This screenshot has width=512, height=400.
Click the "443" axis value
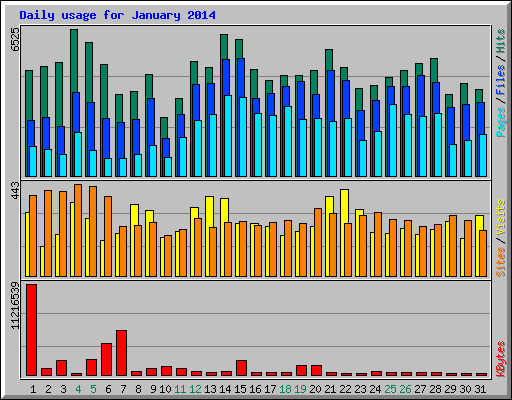click(x=15, y=190)
